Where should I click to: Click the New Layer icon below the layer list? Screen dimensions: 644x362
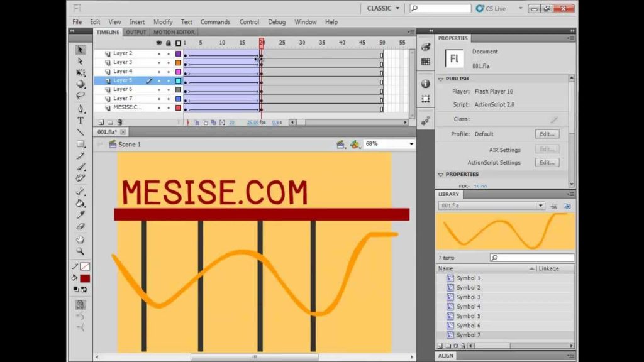point(101,123)
